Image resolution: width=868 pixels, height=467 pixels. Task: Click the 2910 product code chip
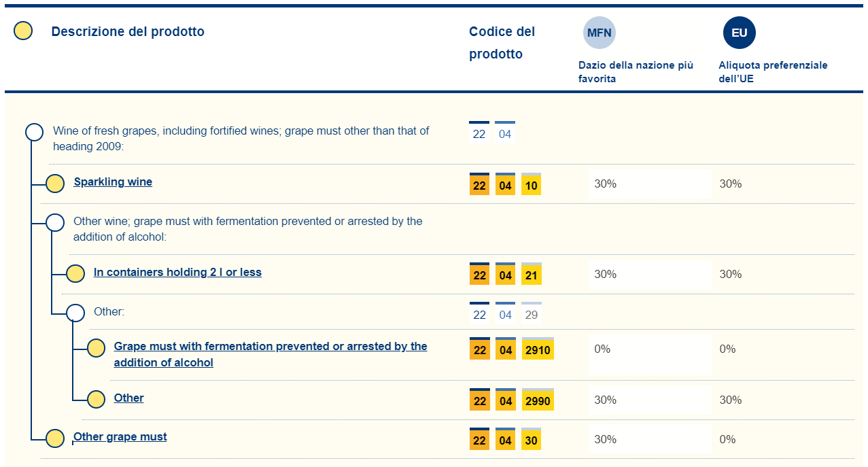(538, 350)
